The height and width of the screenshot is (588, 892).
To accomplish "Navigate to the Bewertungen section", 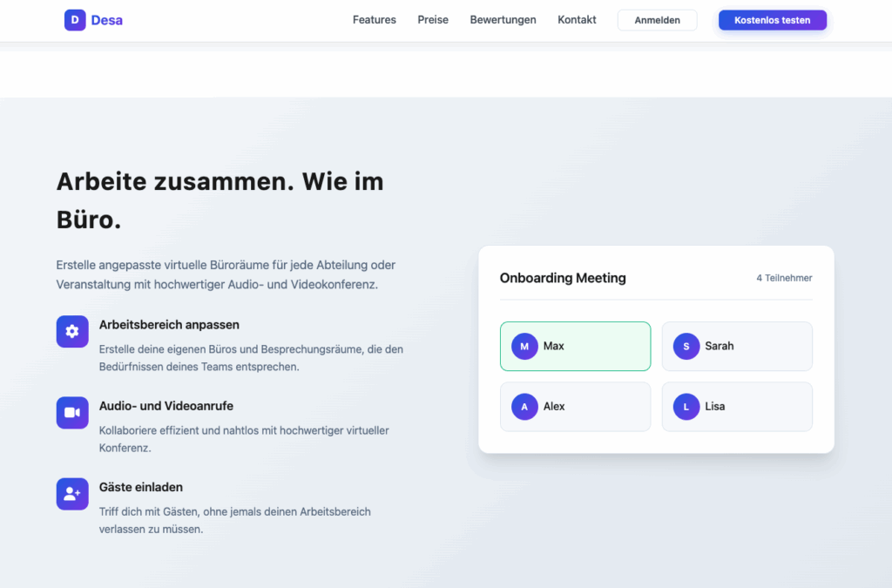I will pyautogui.click(x=503, y=19).
